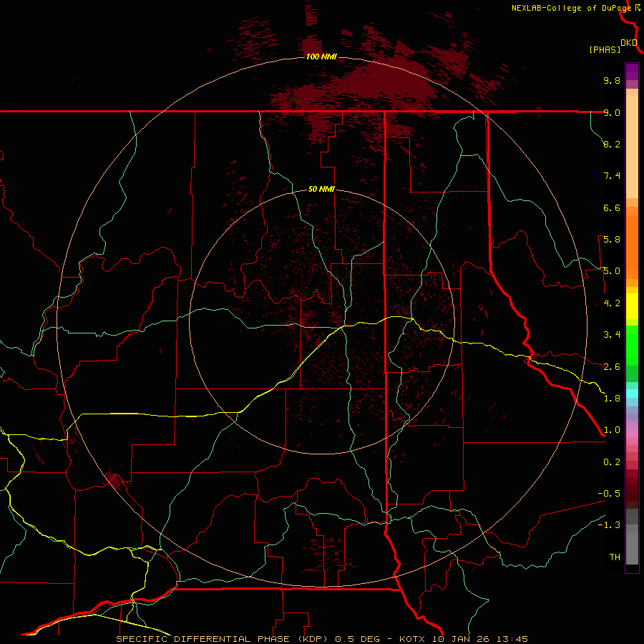
Task: Select the 100 NMI range ring label
Action: coord(321,57)
